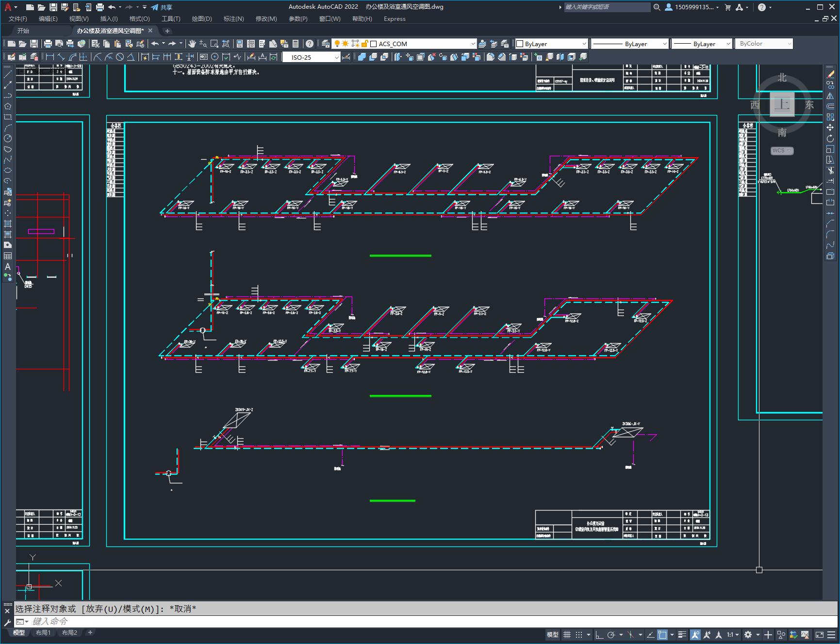
Task: Select the Line drawing tool
Action: [8, 74]
